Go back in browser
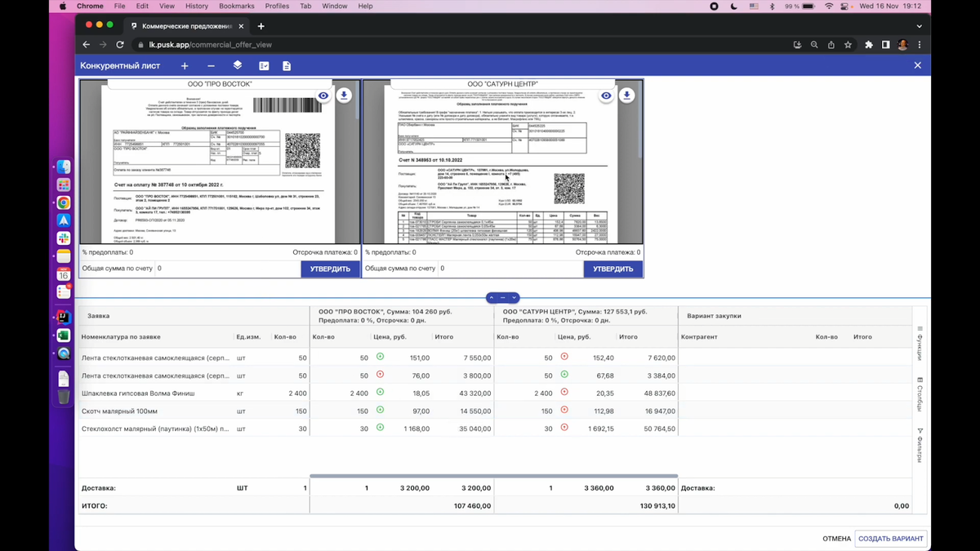This screenshot has width=980, height=551. 87,45
